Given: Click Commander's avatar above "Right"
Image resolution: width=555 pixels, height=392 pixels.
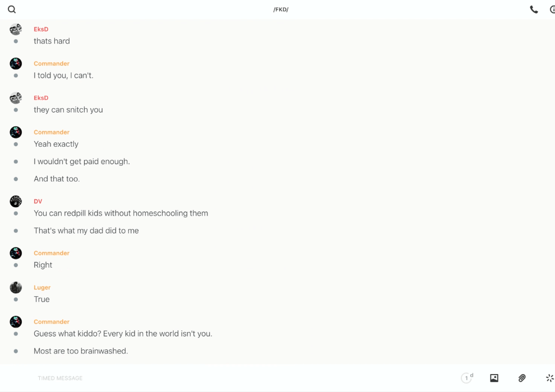Looking at the screenshot, I should 16,253.
